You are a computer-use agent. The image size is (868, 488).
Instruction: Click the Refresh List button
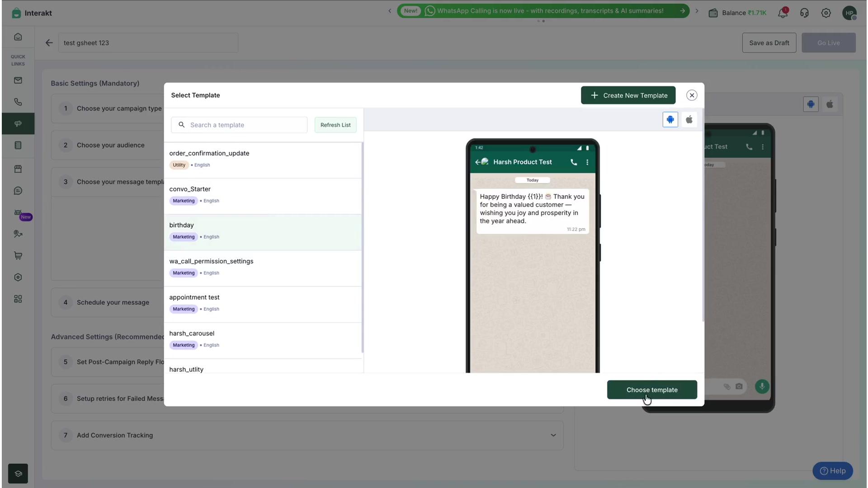pos(335,125)
